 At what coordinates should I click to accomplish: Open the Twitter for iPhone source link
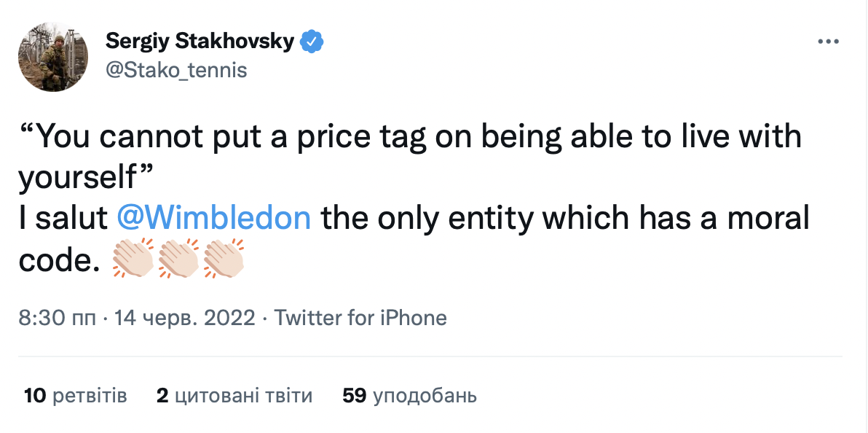(360, 318)
